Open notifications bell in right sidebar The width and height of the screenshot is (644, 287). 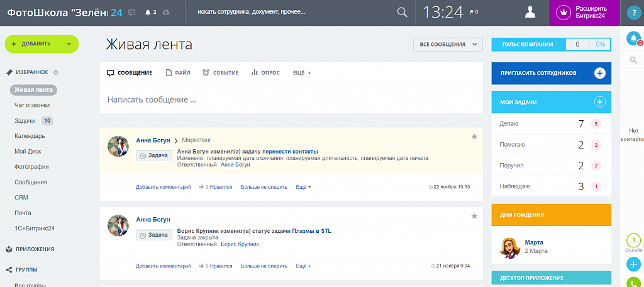(x=633, y=39)
